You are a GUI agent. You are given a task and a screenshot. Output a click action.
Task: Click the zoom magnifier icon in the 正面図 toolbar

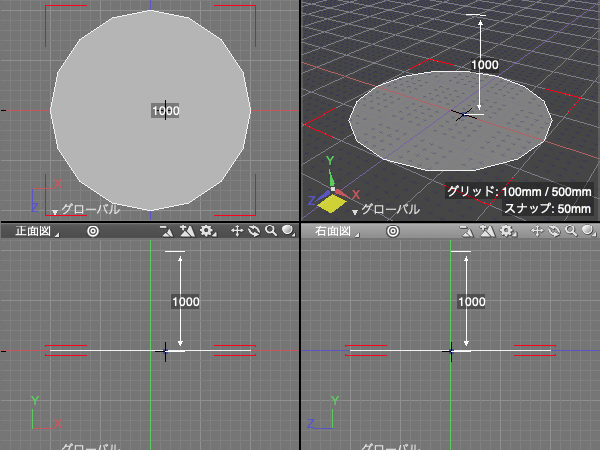coord(270,231)
